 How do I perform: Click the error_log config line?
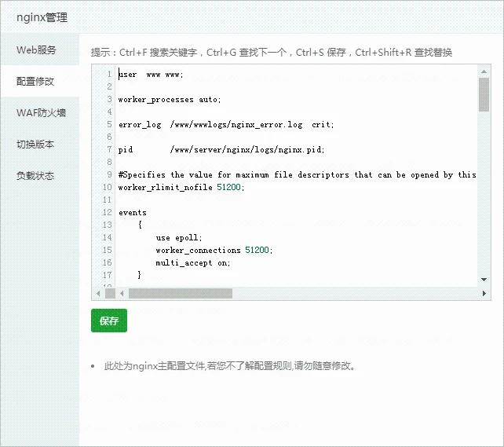pos(226,125)
